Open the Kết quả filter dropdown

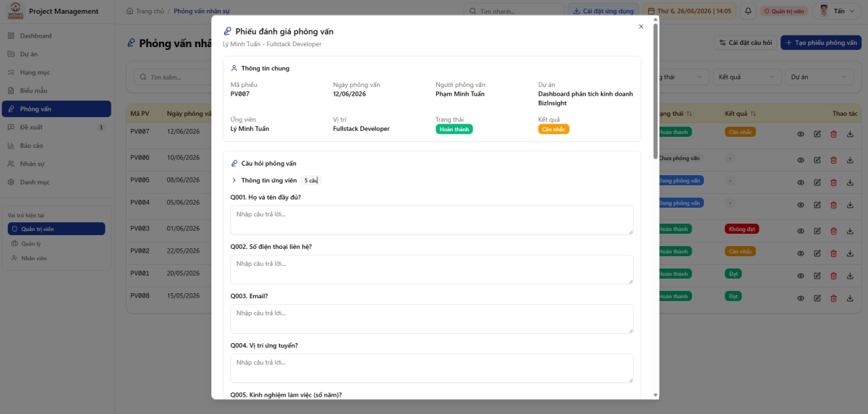[746, 77]
